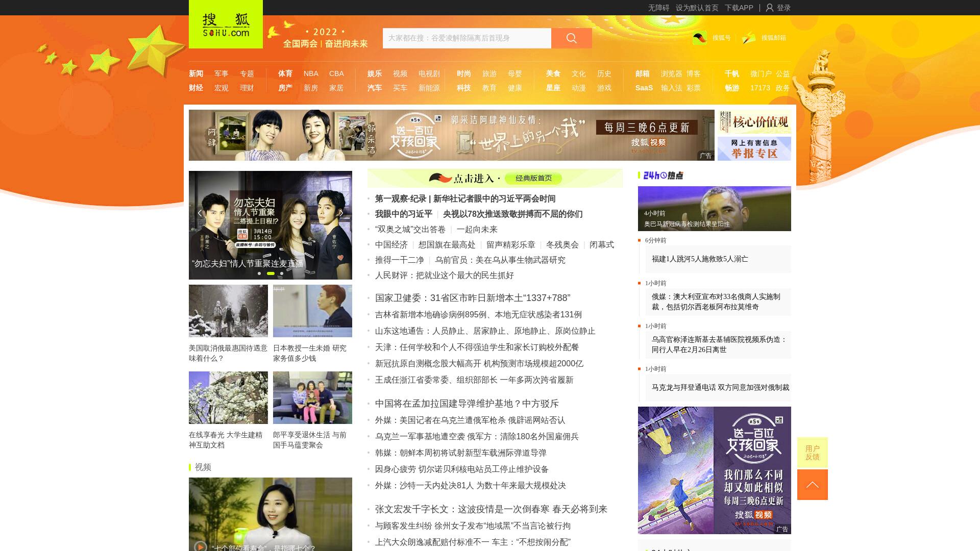Open the 千帆 navigation link
The width and height of the screenshot is (980, 551).
tap(732, 73)
